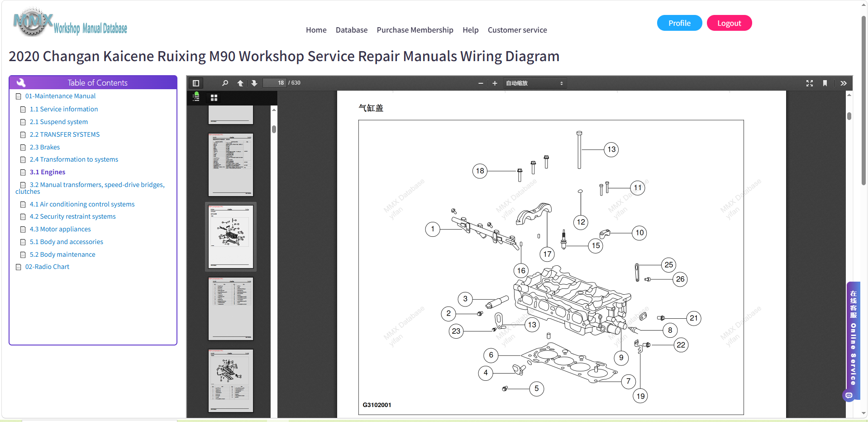Click document icon beside 1.1 Service information
The image size is (868, 422).
[23, 110]
